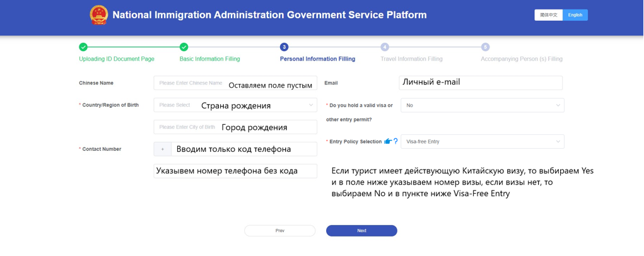Go to the Basic Information Filling step label
Viewport: 644px width, 256px height.
[x=209, y=59]
